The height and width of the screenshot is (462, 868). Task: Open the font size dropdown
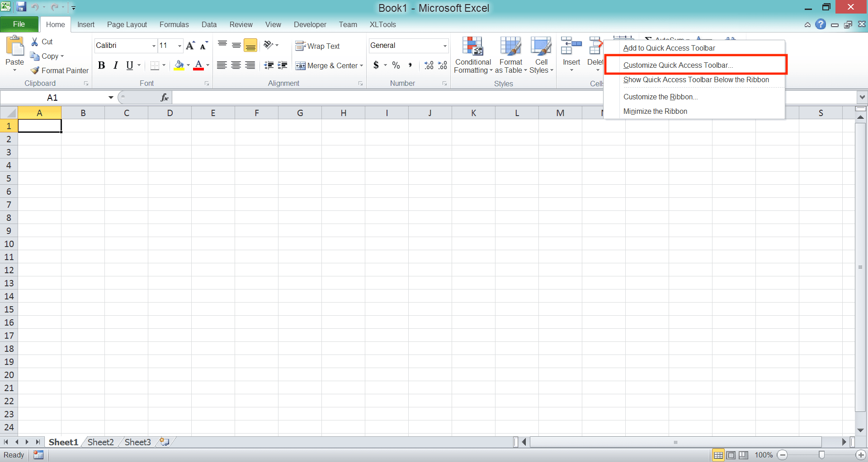click(x=179, y=46)
